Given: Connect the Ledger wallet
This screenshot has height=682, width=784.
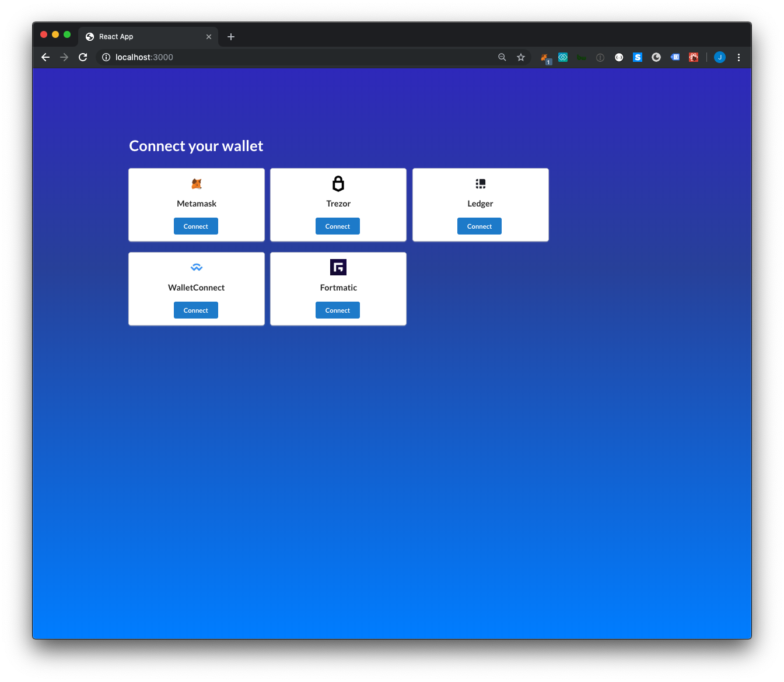Looking at the screenshot, I should 480,226.
